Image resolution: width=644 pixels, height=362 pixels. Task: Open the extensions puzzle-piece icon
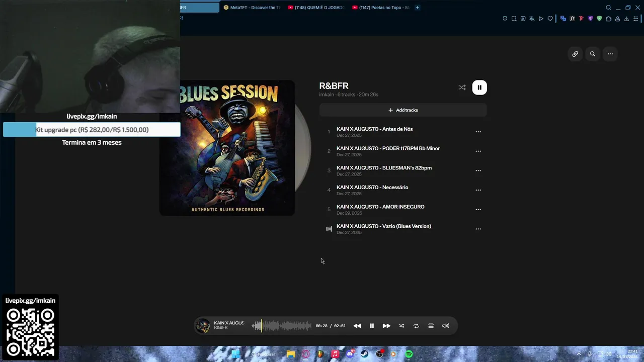point(608,19)
